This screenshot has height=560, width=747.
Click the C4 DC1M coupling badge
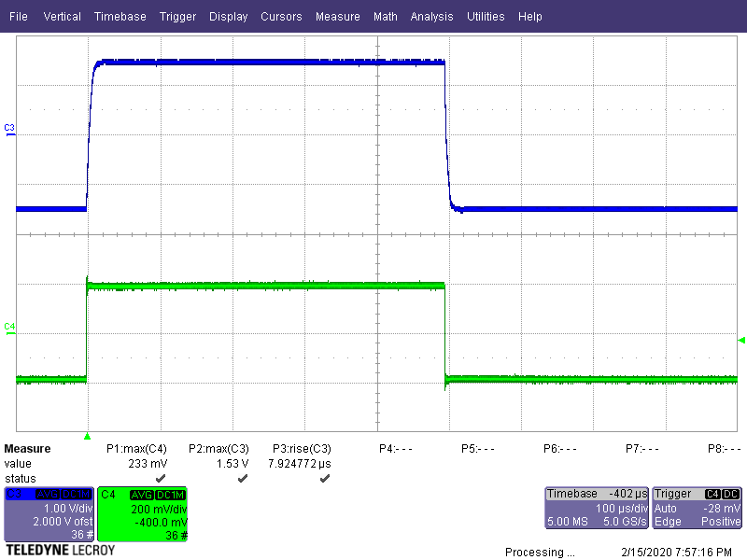click(171, 495)
